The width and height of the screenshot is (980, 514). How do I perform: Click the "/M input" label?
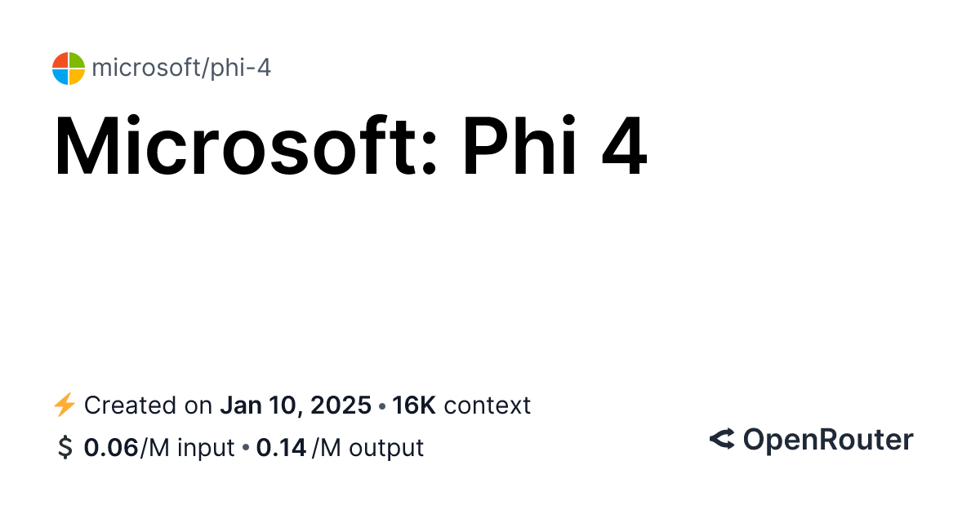pos(187,448)
